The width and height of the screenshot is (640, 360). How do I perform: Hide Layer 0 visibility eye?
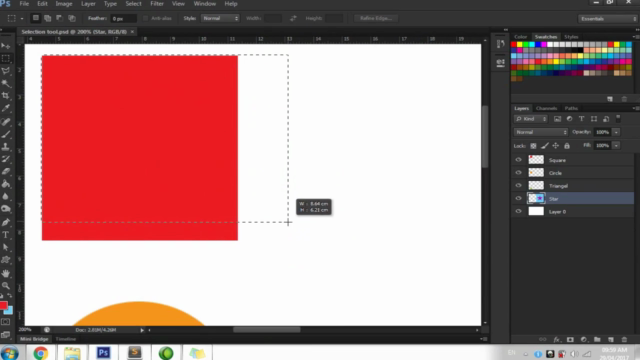pyautogui.click(x=518, y=211)
